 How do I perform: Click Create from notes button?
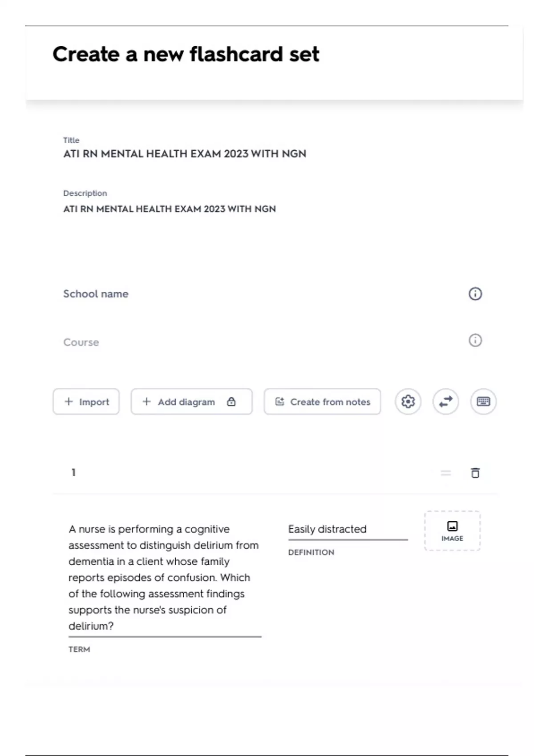pos(330,402)
